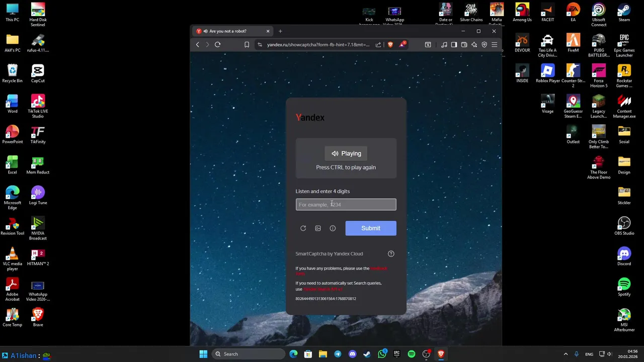Click the taskbar Search box
This screenshot has width=644, height=362.
249,354
